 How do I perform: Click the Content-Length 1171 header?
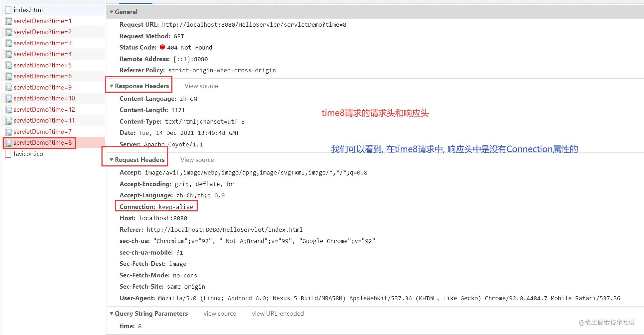coord(152,110)
